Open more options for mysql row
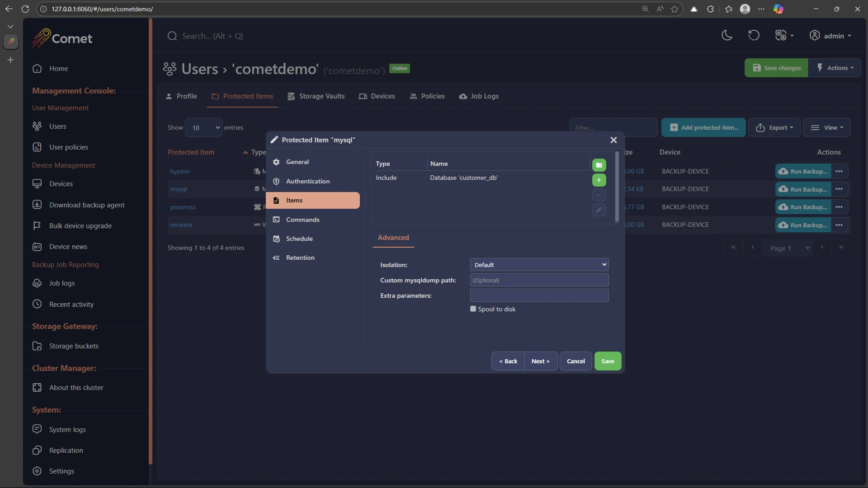This screenshot has height=488, width=868. [x=839, y=189]
